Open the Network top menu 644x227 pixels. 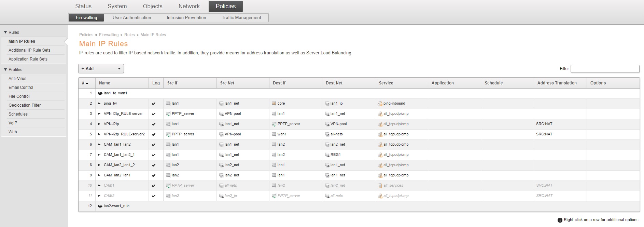pos(189,6)
